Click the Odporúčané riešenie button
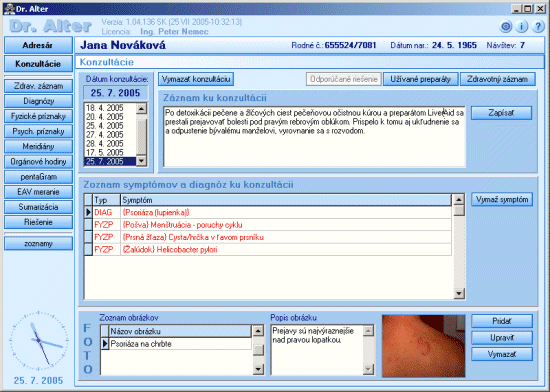This screenshot has width=550, height=392. [x=344, y=79]
